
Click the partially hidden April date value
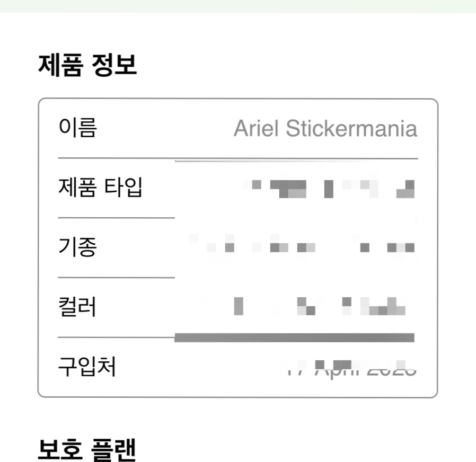351,368
